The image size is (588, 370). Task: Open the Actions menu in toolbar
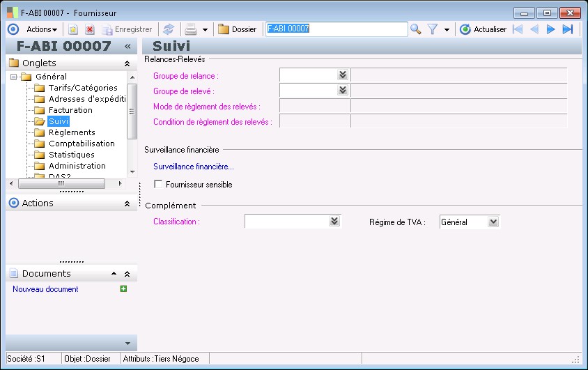pos(42,29)
